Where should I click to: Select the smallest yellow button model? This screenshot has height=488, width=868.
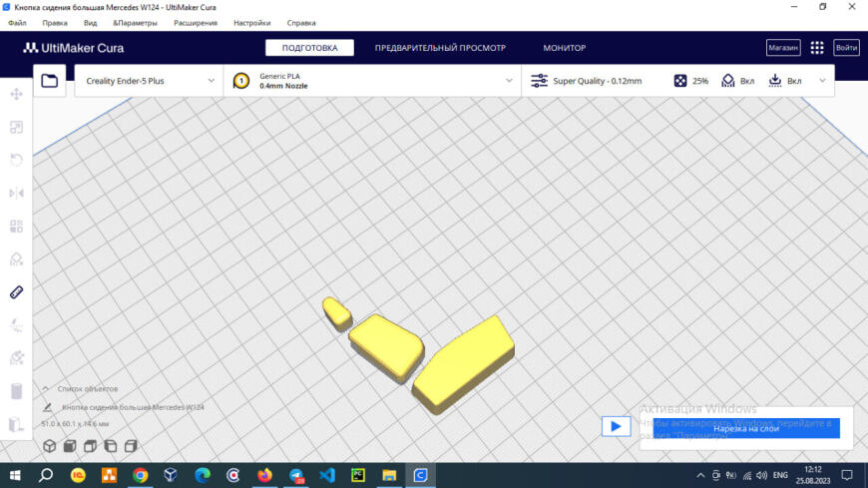click(x=336, y=313)
